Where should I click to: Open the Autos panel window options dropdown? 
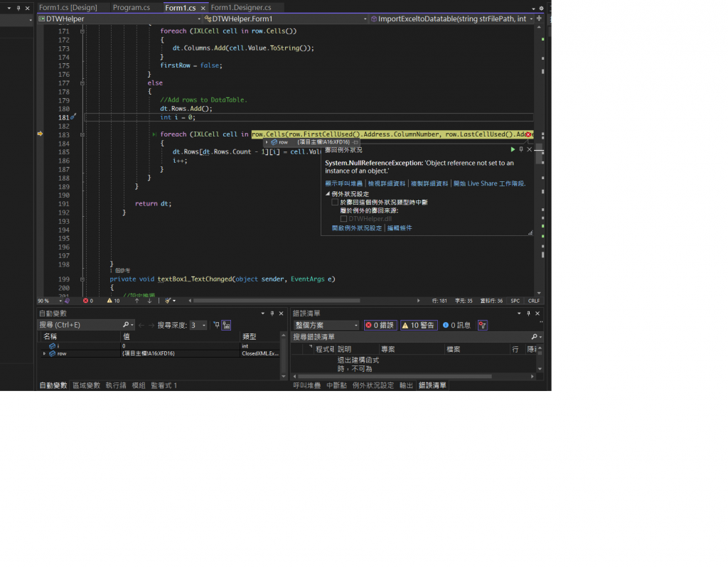tap(263, 314)
